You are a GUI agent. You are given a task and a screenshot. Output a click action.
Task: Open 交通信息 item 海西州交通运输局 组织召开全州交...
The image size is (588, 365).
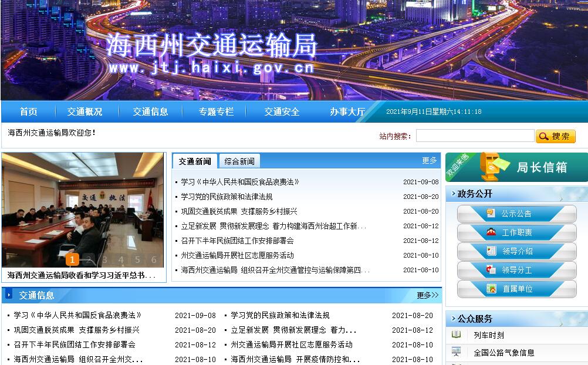(x=78, y=359)
